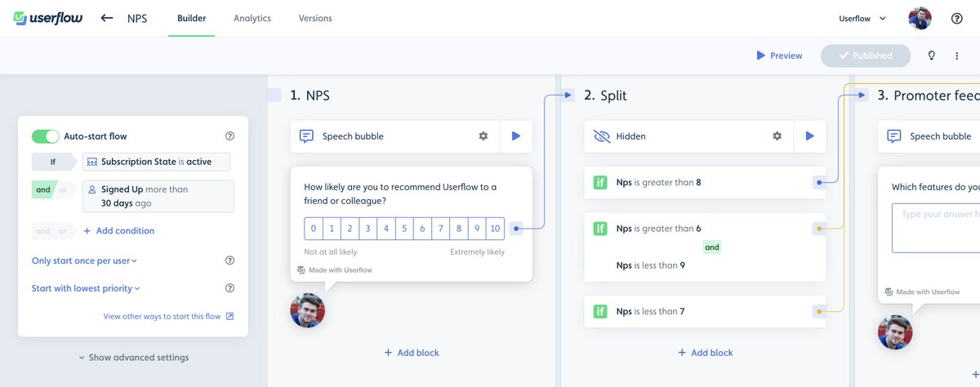The image size is (980, 387).
Task: Click the step 1 NPS title
Action: point(310,96)
